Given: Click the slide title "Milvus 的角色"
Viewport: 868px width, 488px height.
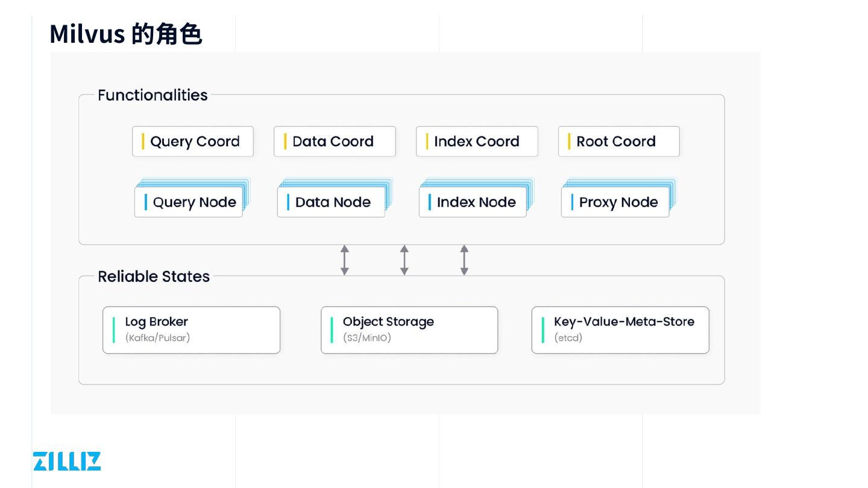Looking at the screenshot, I should [125, 34].
